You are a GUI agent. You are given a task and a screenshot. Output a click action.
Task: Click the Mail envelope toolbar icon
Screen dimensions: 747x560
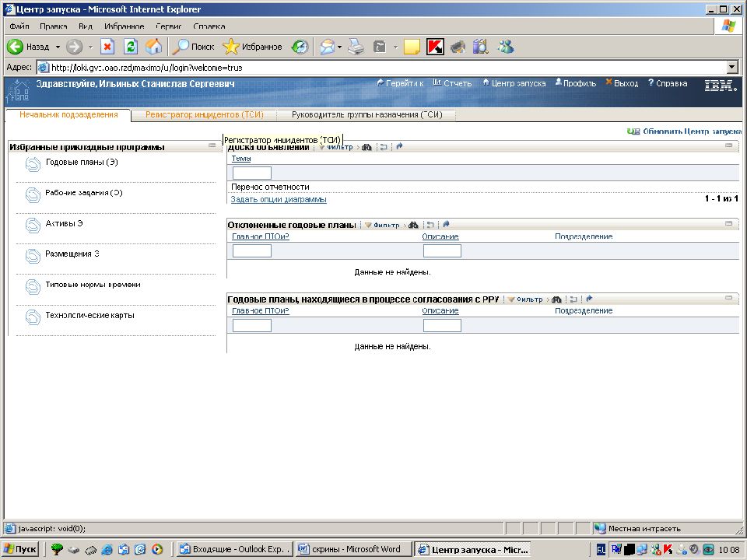click(328, 47)
